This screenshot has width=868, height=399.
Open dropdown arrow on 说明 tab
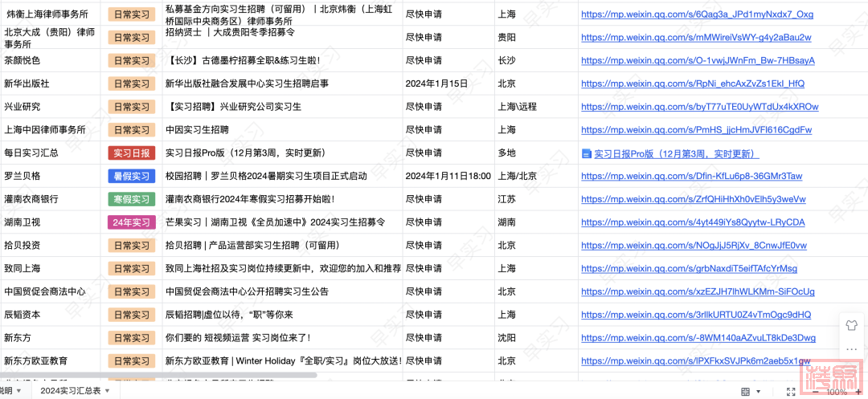click(19, 391)
